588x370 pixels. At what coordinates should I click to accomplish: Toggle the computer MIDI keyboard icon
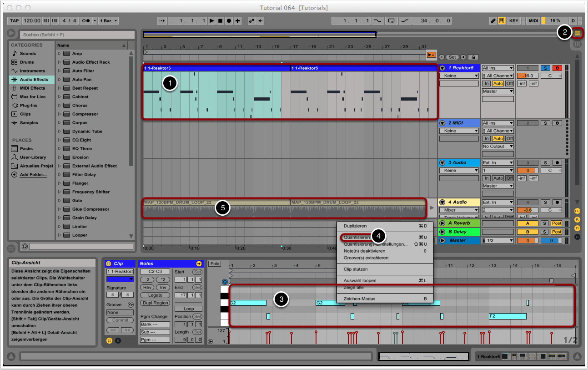(502, 21)
